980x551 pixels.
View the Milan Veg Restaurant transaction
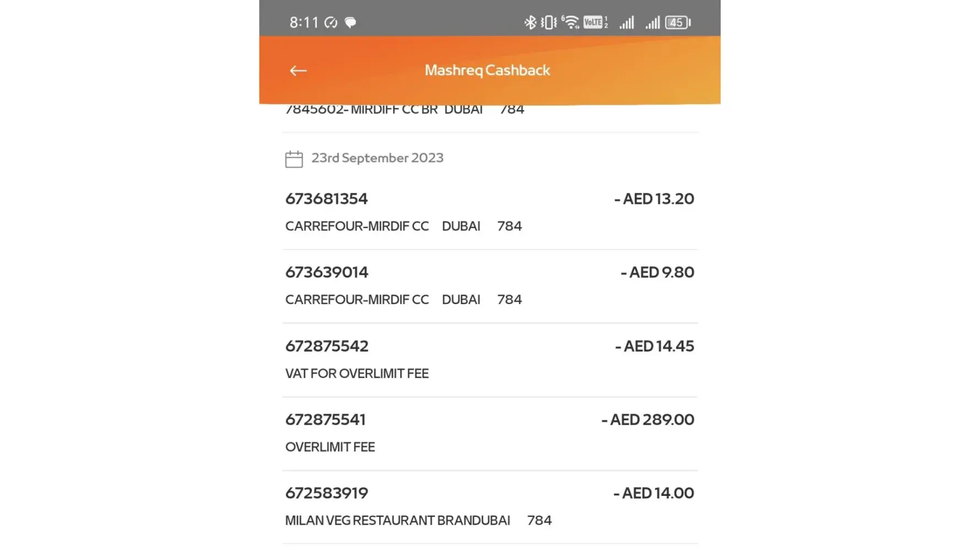(x=489, y=506)
